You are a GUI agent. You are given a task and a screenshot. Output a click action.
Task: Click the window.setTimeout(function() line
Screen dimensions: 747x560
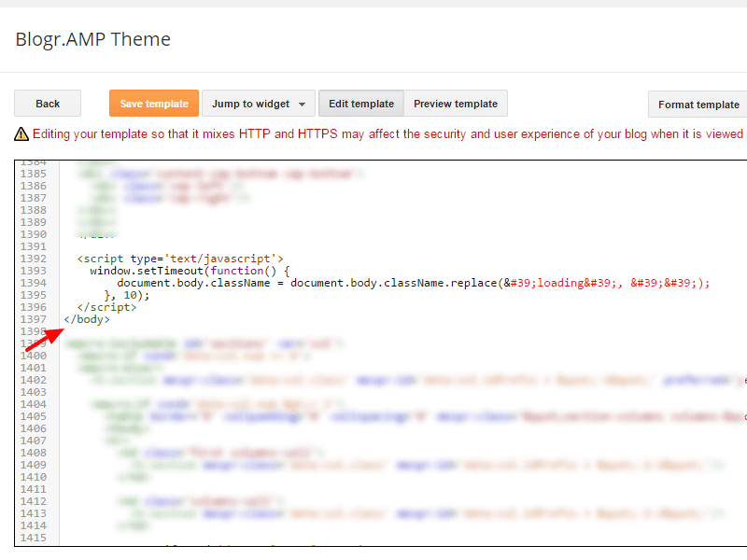[190, 271]
